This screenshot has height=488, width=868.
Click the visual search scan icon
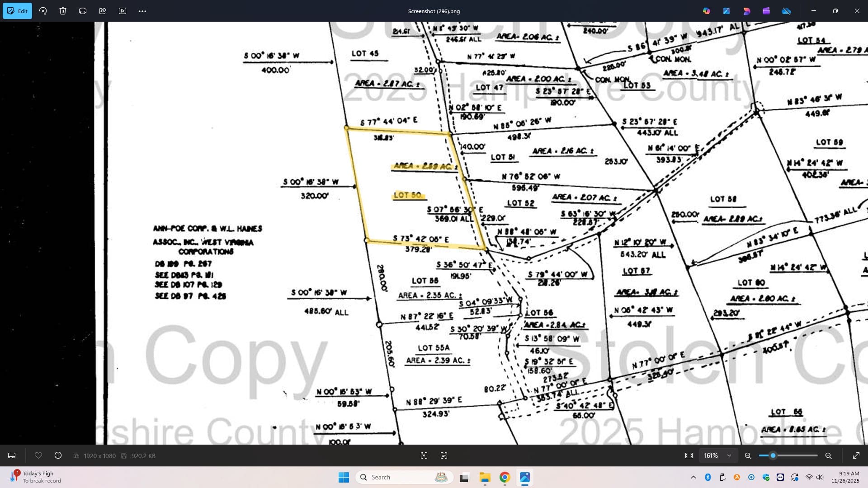(x=424, y=455)
